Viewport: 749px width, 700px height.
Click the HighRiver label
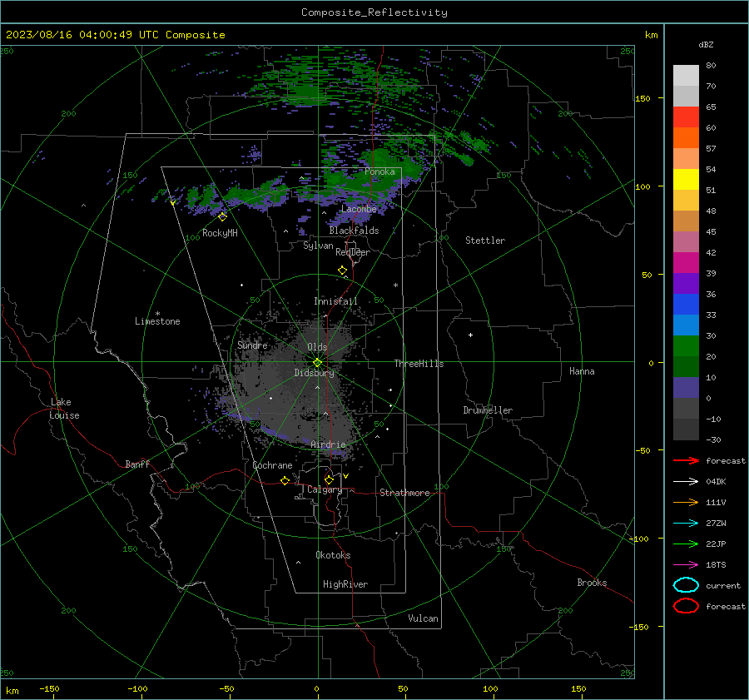click(345, 584)
